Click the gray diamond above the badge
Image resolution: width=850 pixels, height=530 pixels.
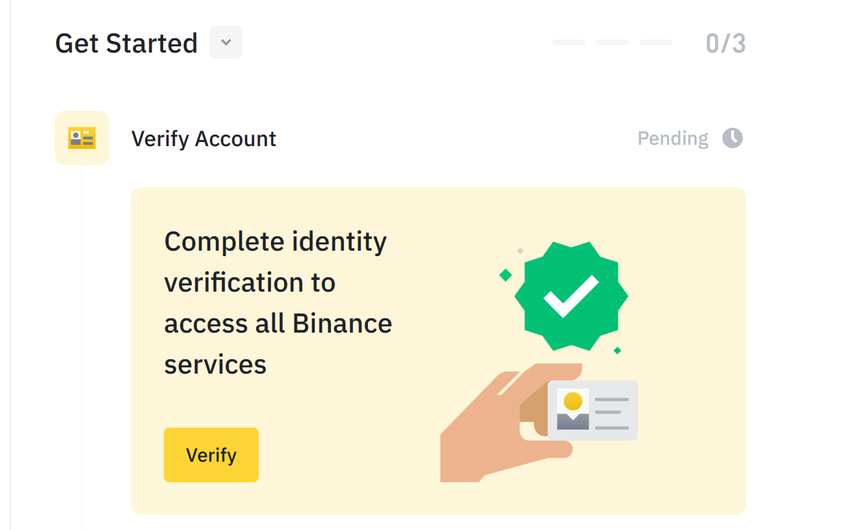pyautogui.click(x=520, y=250)
